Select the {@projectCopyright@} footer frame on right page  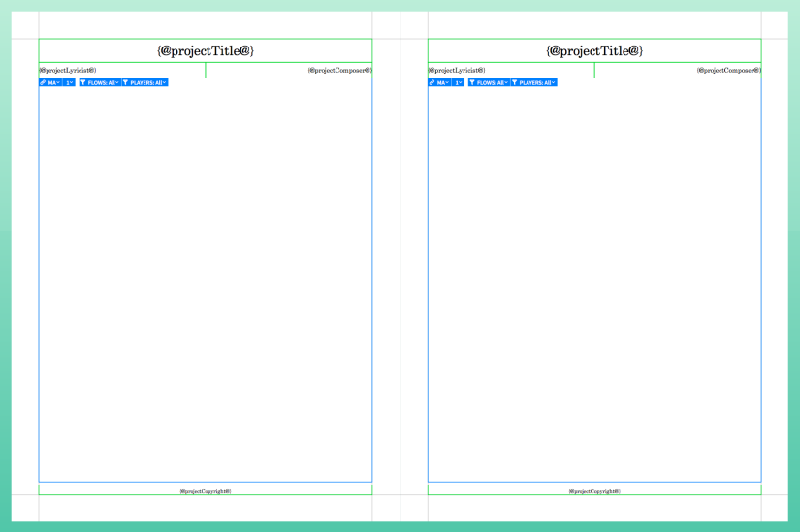(594, 491)
